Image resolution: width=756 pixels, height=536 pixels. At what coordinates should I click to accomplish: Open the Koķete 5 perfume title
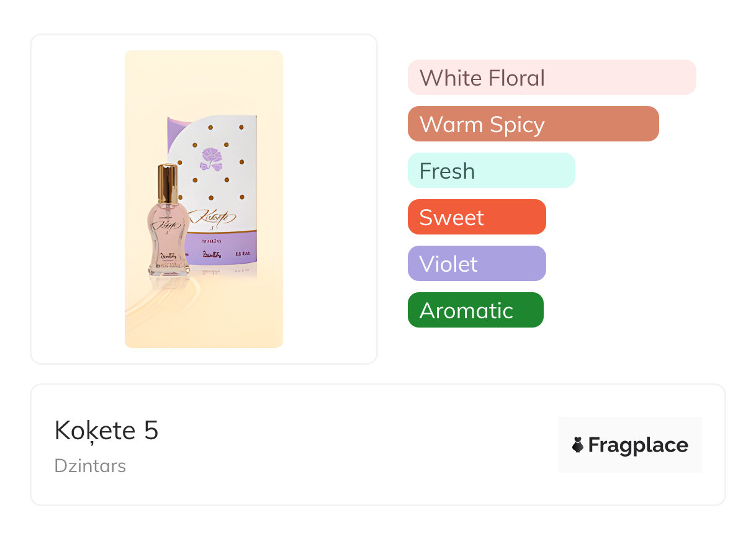pos(106,431)
